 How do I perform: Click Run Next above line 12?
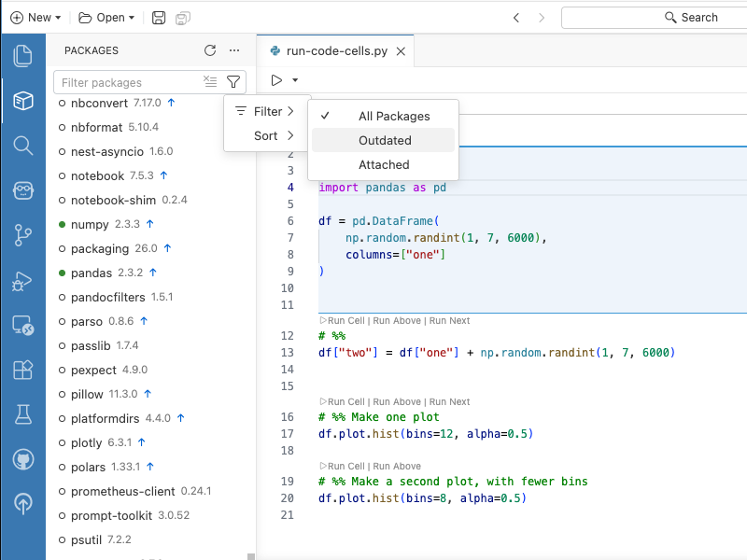coord(449,320)
